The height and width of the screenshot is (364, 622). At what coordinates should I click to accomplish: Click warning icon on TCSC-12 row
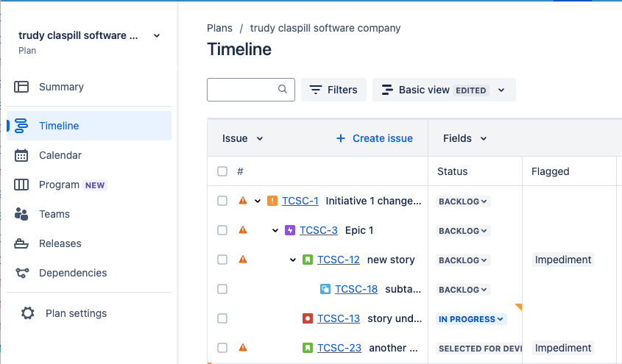243,260
